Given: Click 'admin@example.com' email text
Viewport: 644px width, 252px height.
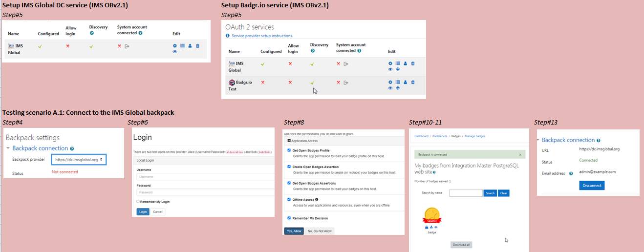Looking at the screenshot, I should [598, 172].
